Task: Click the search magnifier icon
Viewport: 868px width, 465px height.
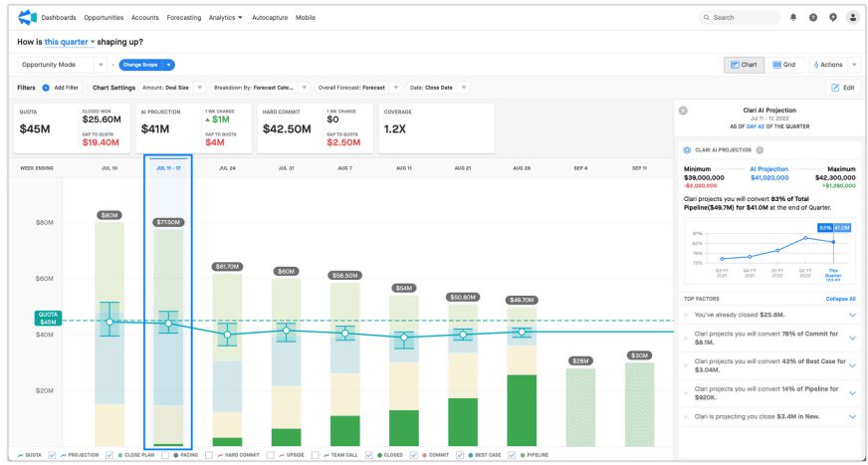Action: 707,18
